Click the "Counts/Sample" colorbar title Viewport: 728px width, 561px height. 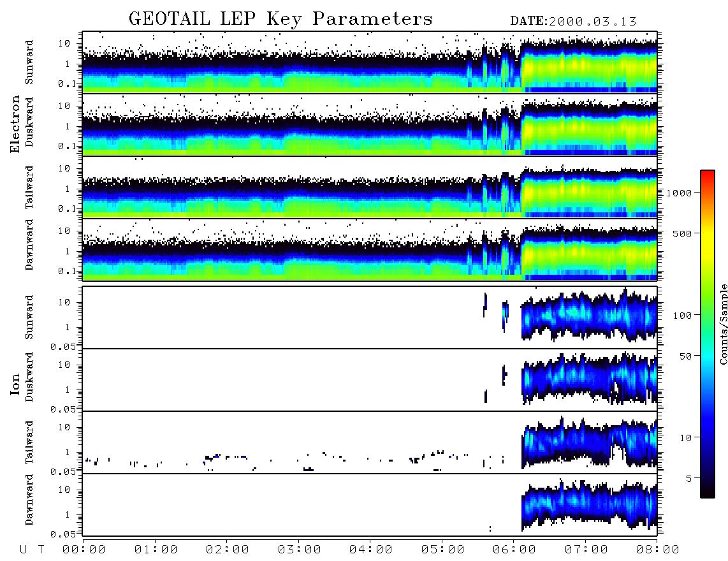click(x=723, y=324)
